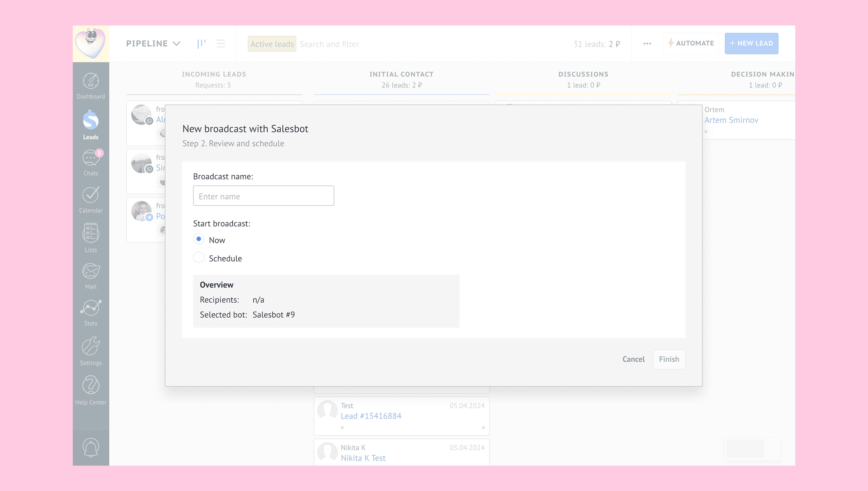Open Settings wrench icon

click(90, 351)
